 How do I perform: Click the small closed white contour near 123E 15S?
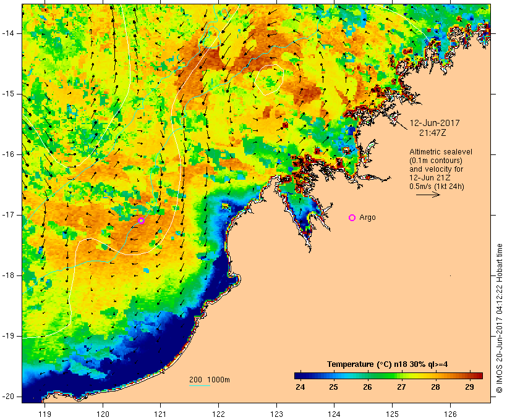pyautogui.click(x=269, y=80)
